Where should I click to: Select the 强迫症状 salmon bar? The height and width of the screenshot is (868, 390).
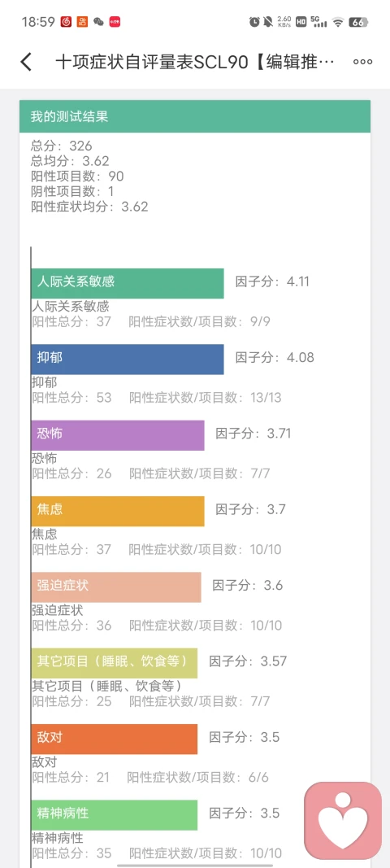tap(116, 587)
